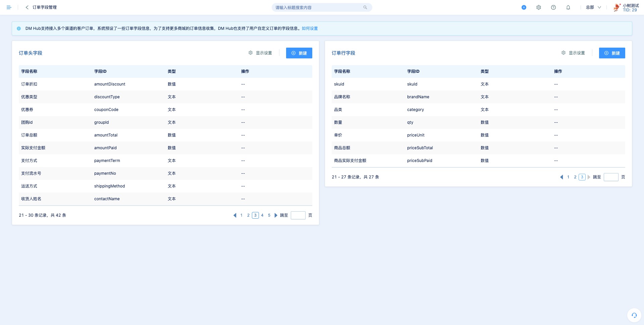Click the 类型 column header in 订单行字段
This screenshot has height=325, width=644.
pos(485,71)
